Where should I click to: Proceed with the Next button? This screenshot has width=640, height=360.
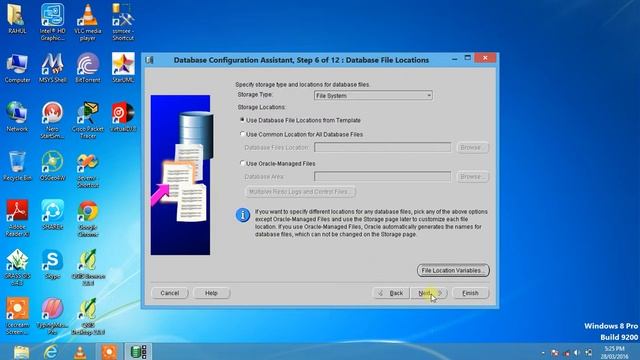point(429,293)
